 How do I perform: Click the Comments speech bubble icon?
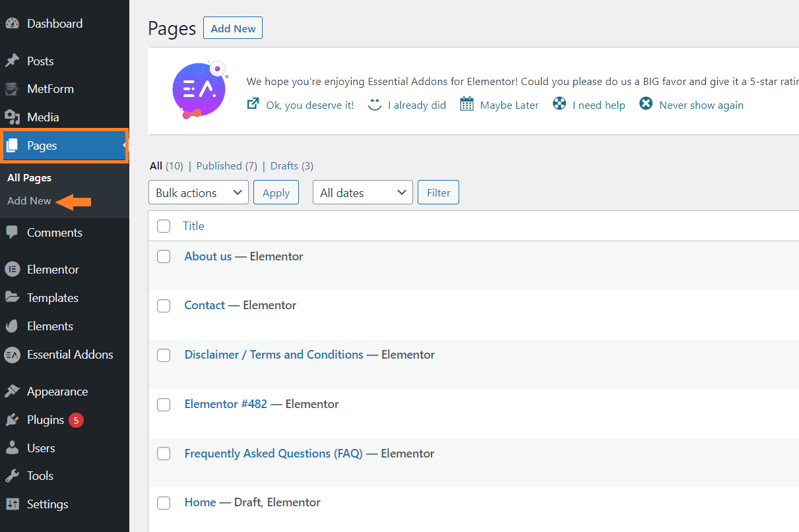coord(13,232)
